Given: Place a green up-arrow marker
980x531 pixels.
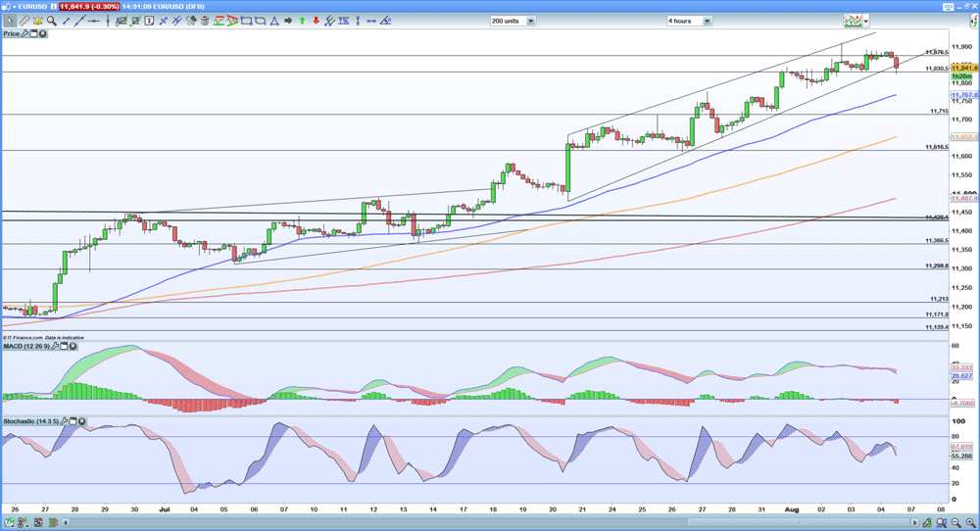Looking at the screenshot, I should [302, 21].
